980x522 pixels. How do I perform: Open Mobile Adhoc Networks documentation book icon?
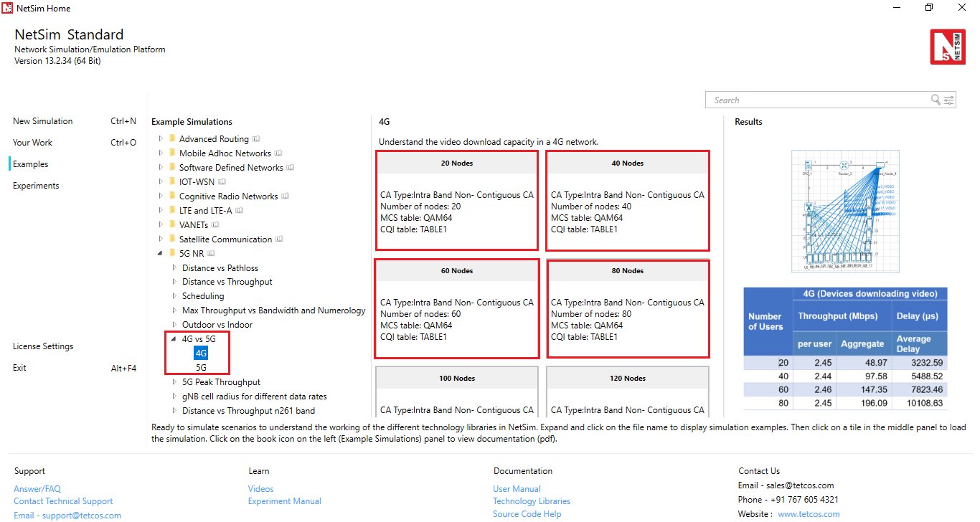point(278,153)
